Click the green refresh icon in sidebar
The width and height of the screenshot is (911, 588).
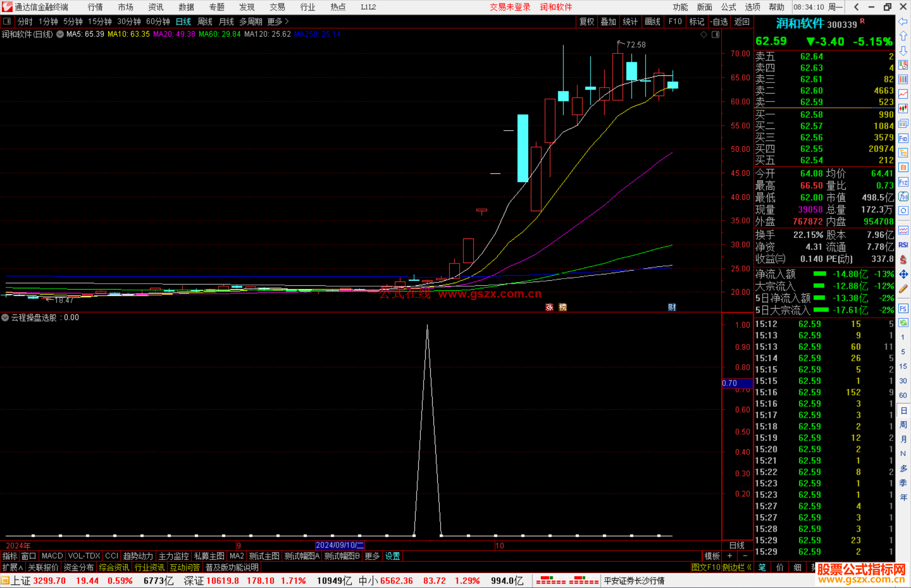pos(903,323)
